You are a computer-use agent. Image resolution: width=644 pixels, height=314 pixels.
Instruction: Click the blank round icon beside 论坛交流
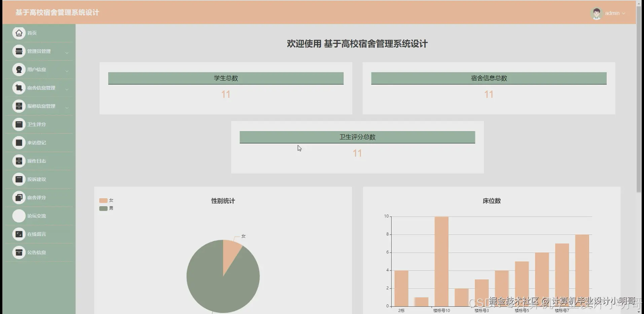19,216
